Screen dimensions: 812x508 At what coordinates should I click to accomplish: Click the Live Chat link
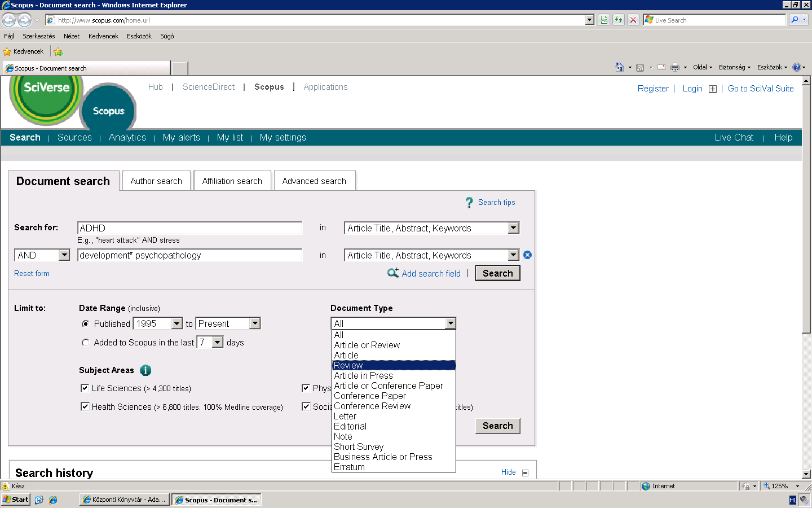tap(734, 138)
